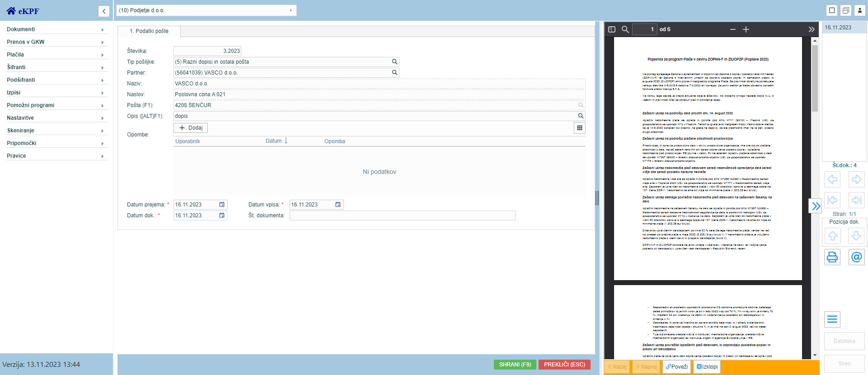Click the Sken button
This screenshot has width=868, height=375.
click(844, 364)
